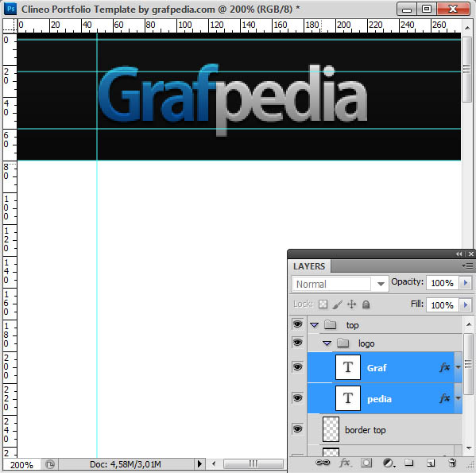Viewport: 476px width, 473px height.
Task: Click the pedia layer text thumbnail
Action: [348, 398]
